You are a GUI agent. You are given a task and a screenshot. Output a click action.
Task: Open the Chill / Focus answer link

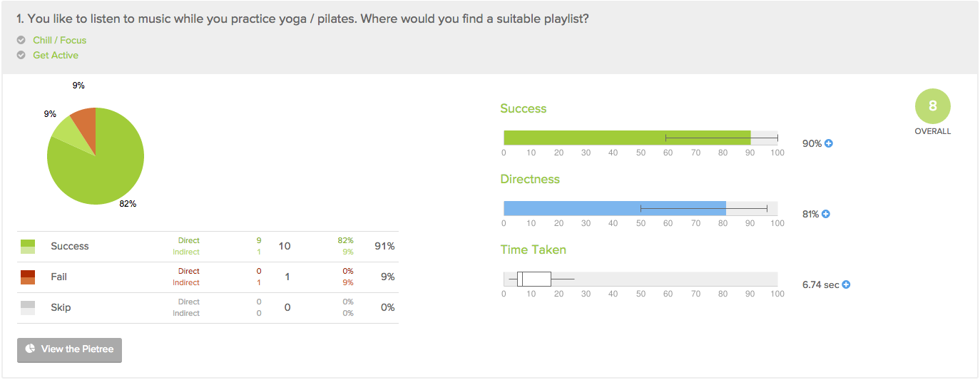(x=59, y=40)
